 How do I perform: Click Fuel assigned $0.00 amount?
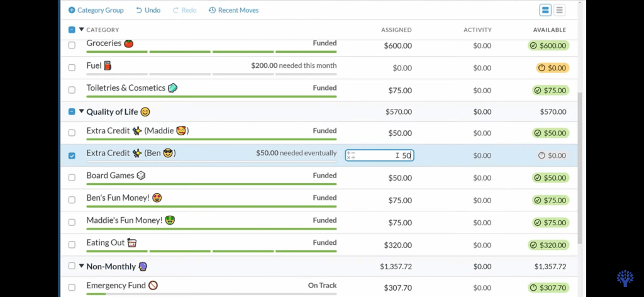point(402,68)
